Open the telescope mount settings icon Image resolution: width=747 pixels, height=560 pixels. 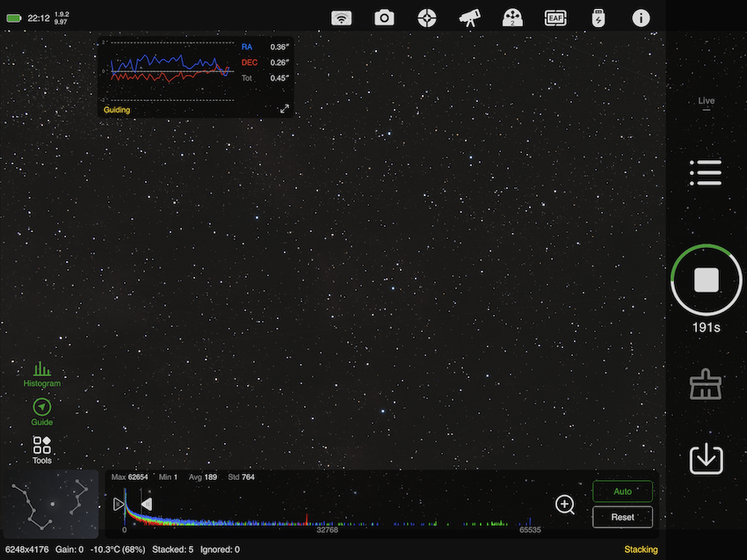click(470, 18)
